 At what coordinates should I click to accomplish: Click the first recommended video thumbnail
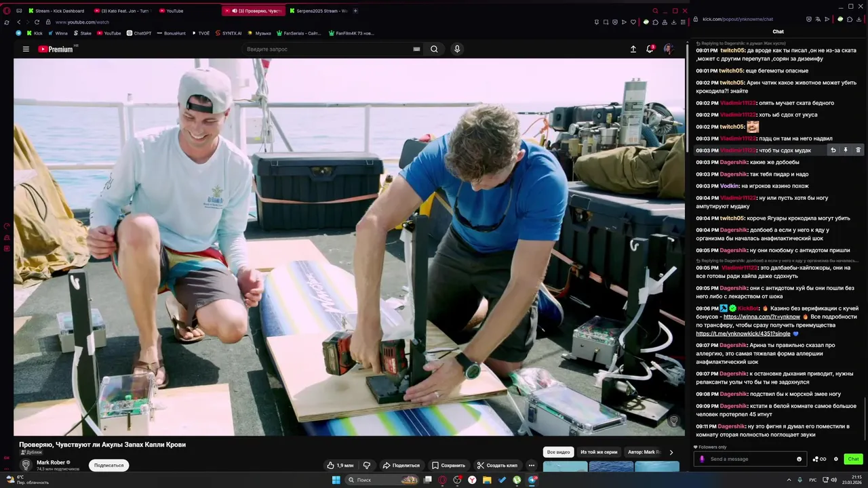click(x=566, y=466)
